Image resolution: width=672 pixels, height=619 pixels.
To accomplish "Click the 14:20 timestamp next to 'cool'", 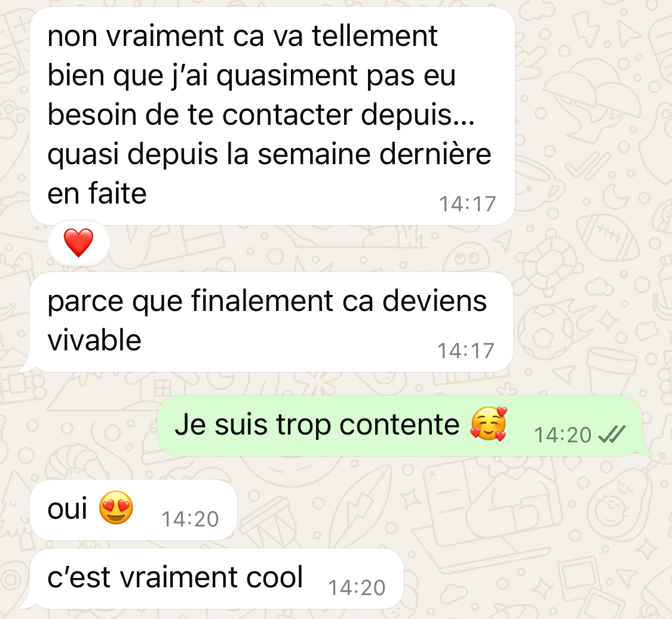I will tap(357, 588).
